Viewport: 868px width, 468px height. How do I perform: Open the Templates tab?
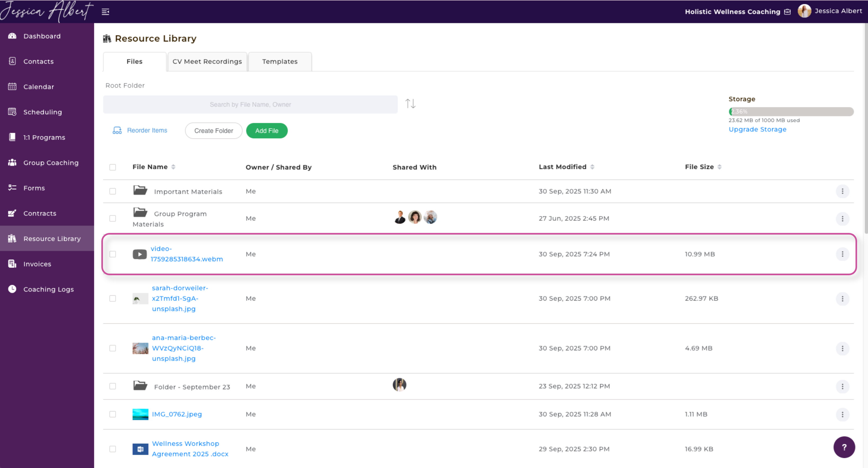coord(280,62)
